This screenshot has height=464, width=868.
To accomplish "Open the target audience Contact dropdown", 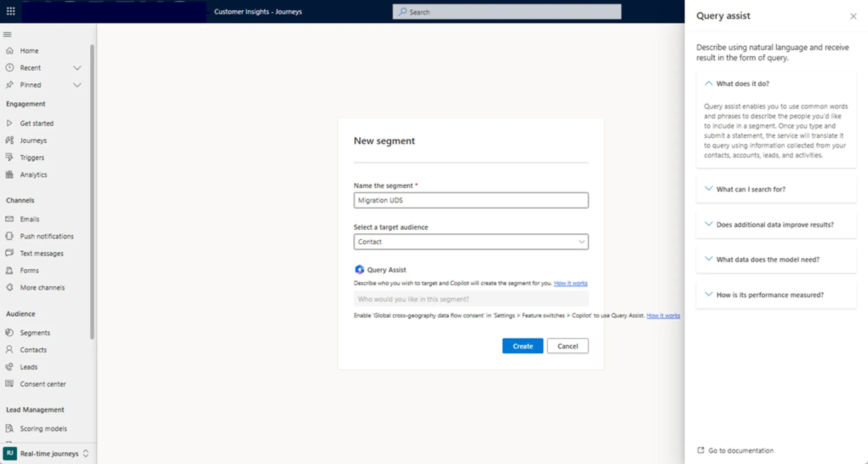I will [x=471, y=242].
